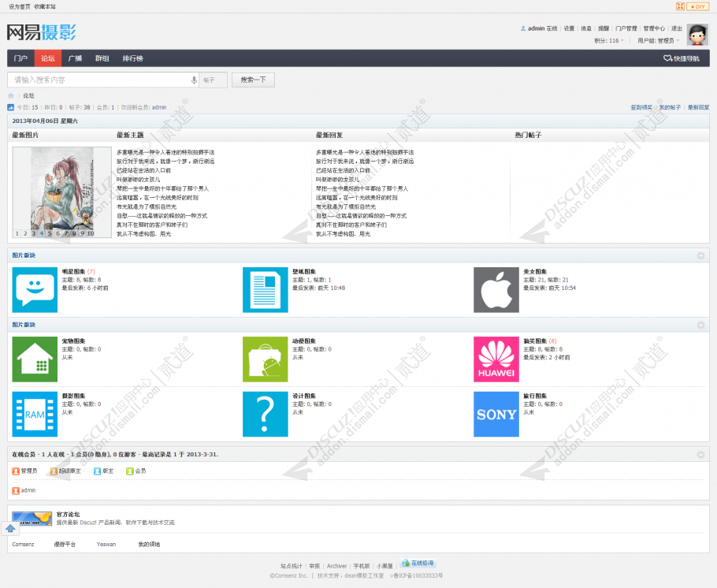Go to the 门户 nav tab
This screenshot has width=717, height=588.
(20, 58)
